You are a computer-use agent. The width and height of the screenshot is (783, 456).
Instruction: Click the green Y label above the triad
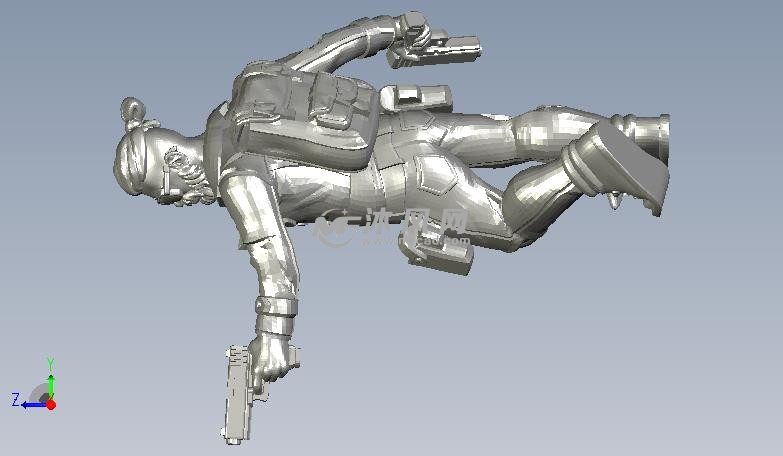(50, 364)
